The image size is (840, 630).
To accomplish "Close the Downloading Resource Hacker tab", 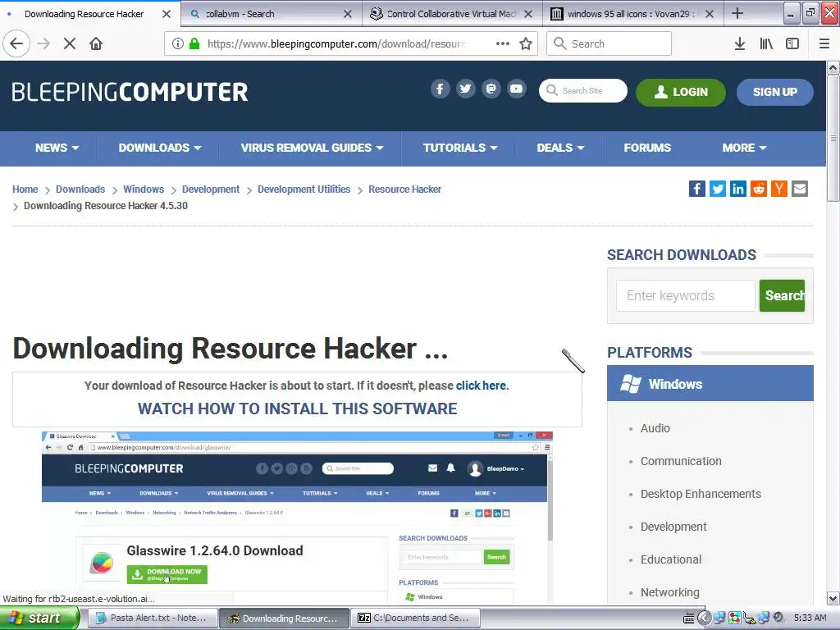I will click(167, 14).
